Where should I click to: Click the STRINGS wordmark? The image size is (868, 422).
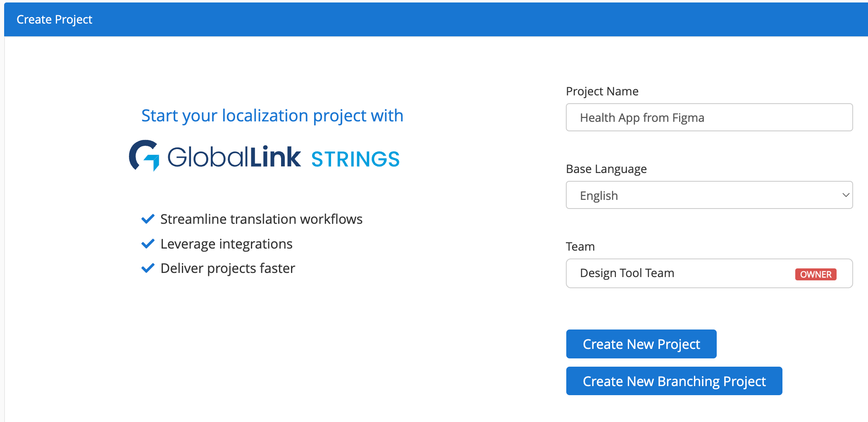coord(355,159)
